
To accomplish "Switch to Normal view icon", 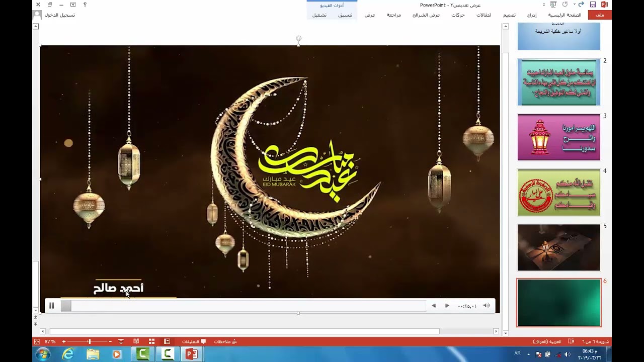I will point(167,342).
